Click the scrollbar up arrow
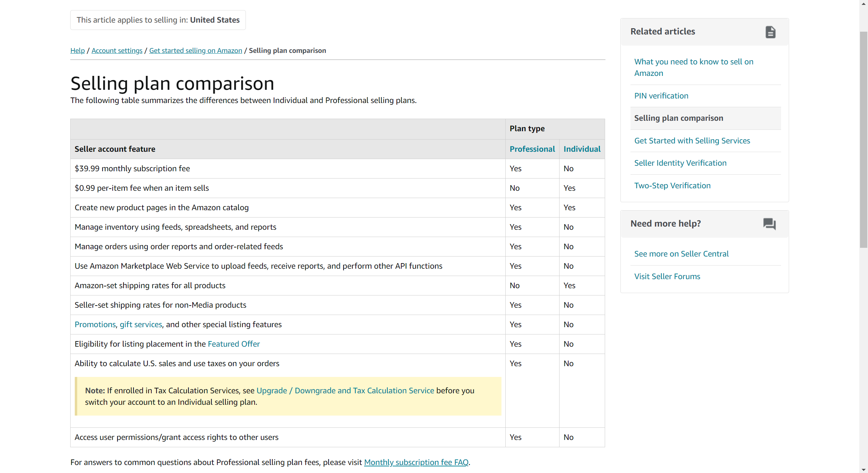 click(863, 3)
